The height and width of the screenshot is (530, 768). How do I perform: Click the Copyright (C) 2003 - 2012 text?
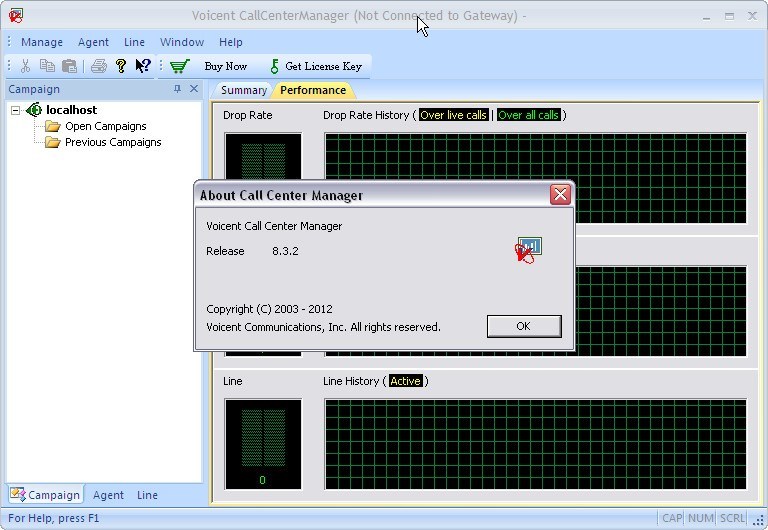tap(269, 310)
